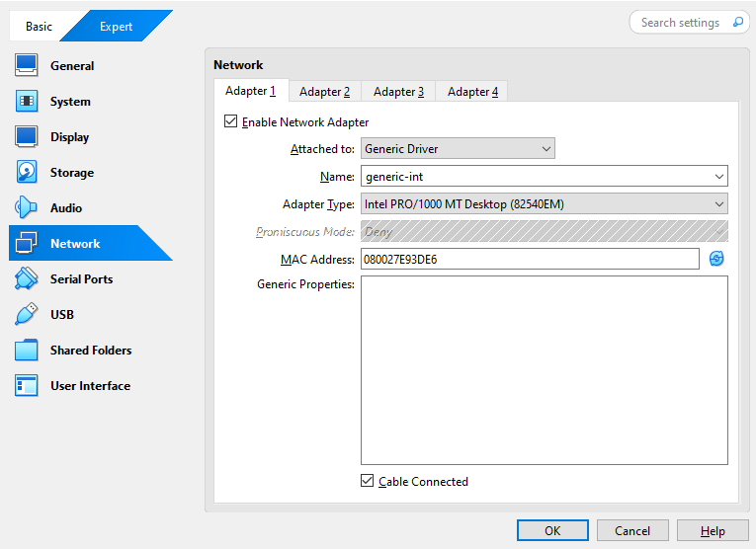
Task: Generate a new random MAC address
Action: pyautogui.click(x=717, y=259)
